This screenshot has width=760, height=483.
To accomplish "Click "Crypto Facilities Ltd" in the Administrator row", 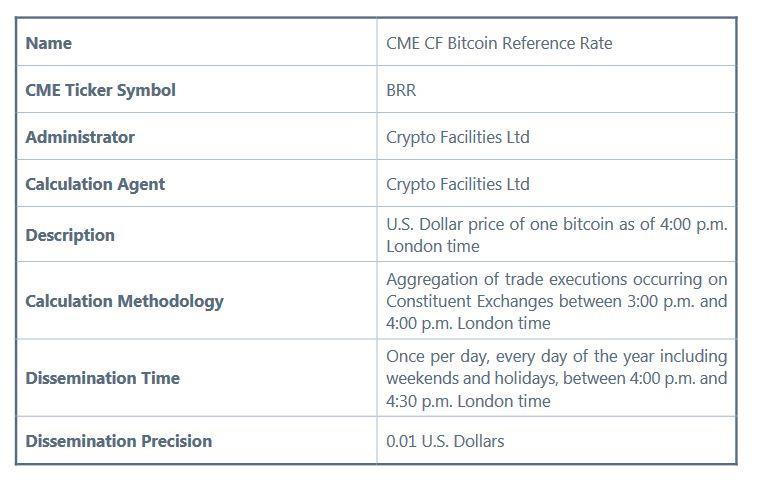I will coord(458,137).
